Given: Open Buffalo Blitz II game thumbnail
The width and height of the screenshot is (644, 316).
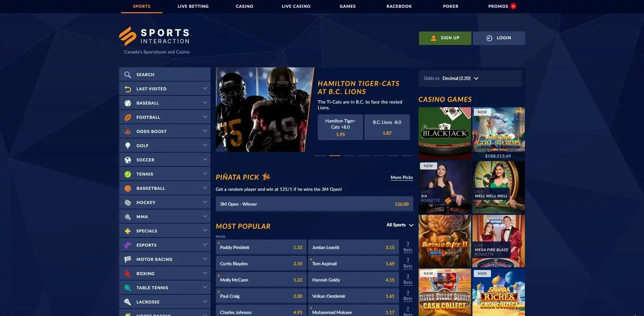Looking at the screenshot, I should (445, 241).
